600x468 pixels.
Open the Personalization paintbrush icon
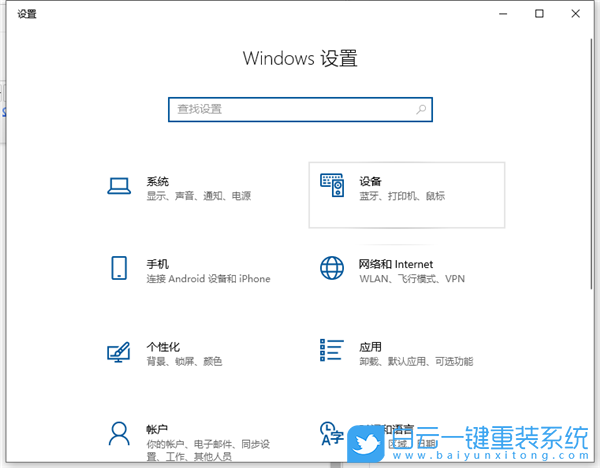coord(119,352)
